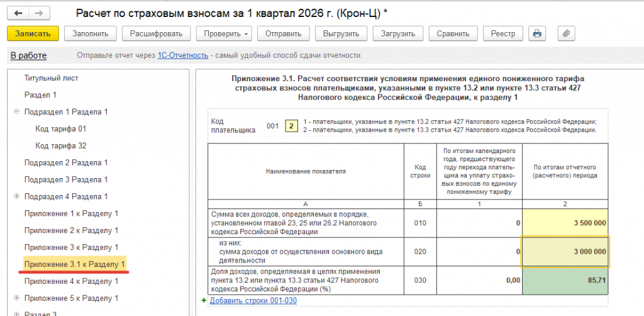Click the Добавить строки 001-030 link
The height and width of the screenshot is (316, 644).
[253, 301]
